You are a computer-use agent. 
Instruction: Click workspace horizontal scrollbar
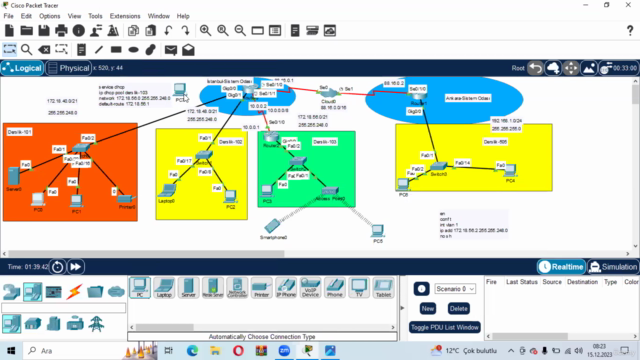[146, 253]
